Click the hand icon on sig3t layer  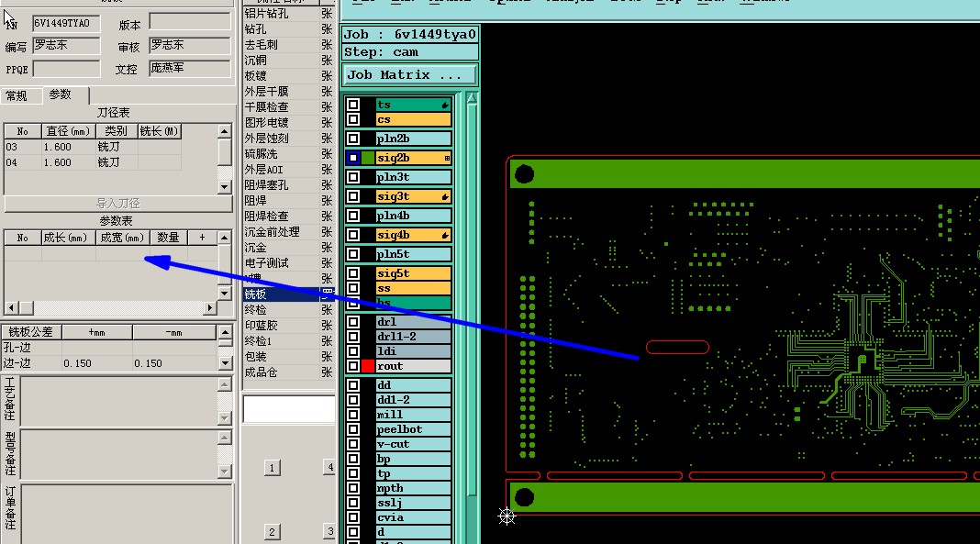[x=445, y=196]
